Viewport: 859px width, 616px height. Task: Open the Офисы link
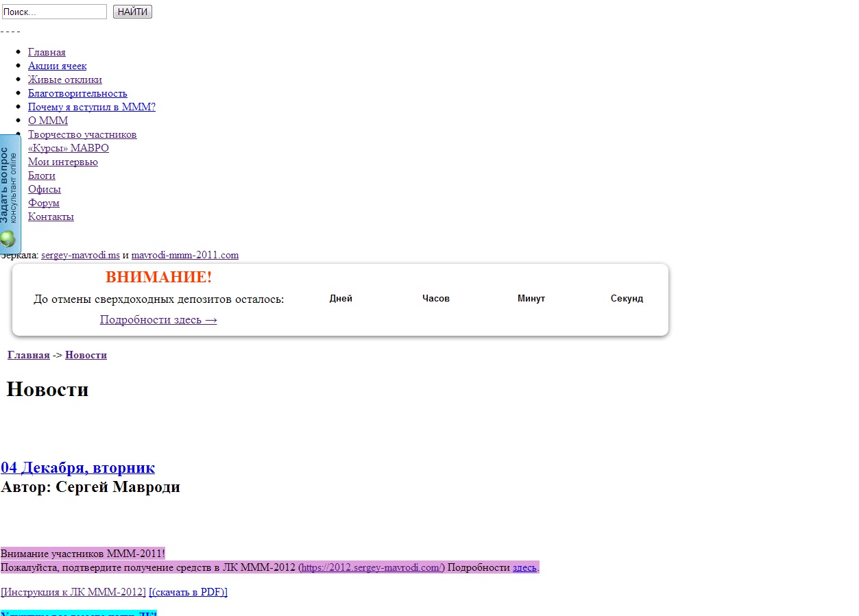[45, 189]
